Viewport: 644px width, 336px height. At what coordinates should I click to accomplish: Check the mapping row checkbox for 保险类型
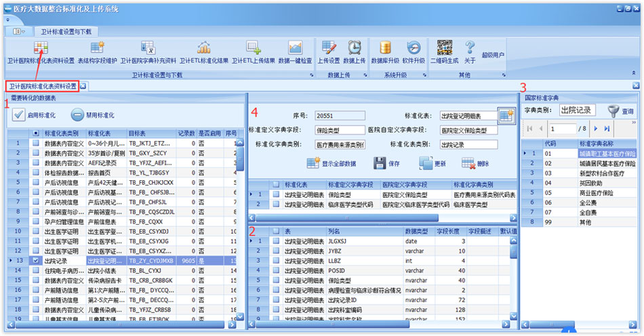point(276,194)
